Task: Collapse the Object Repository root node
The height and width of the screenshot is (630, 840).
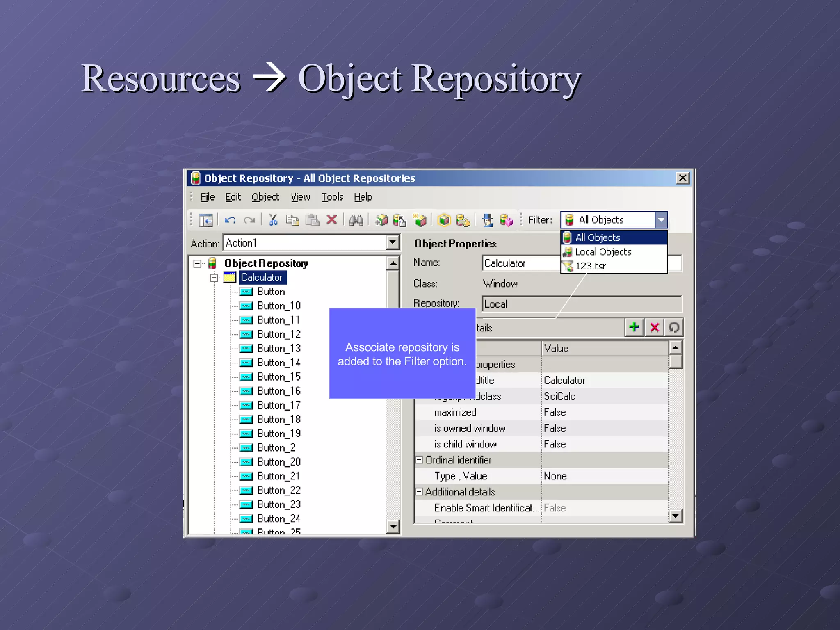Action: tap(197, 263)
